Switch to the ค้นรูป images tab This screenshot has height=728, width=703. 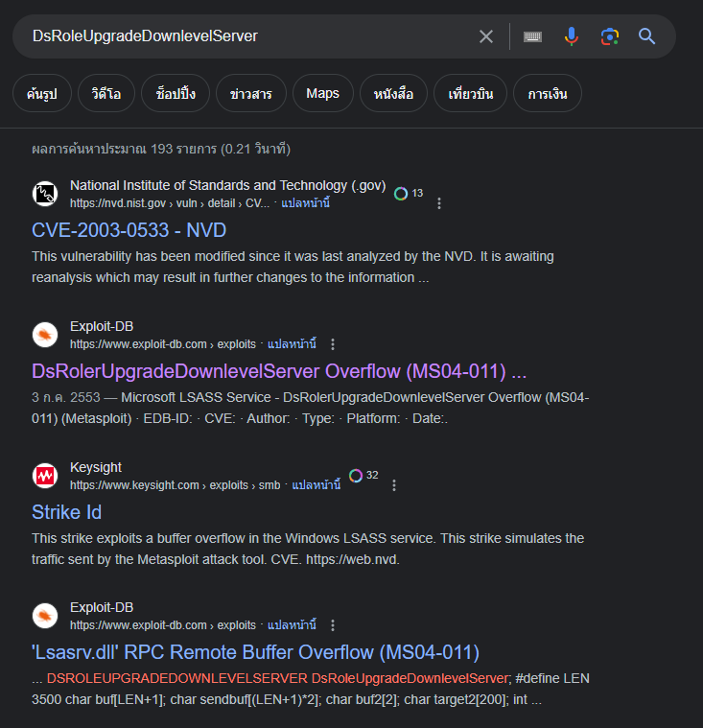(42, 93)
